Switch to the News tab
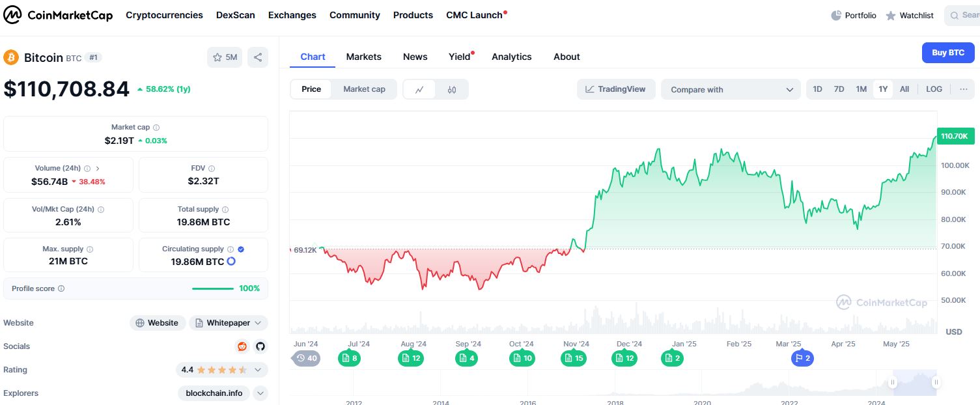The image size is (980, 405). [415, 57]
